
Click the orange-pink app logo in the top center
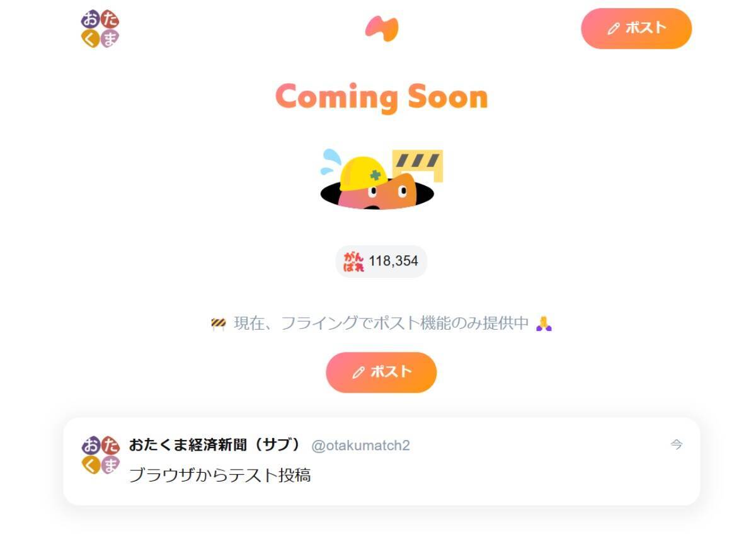coord(382,29)
